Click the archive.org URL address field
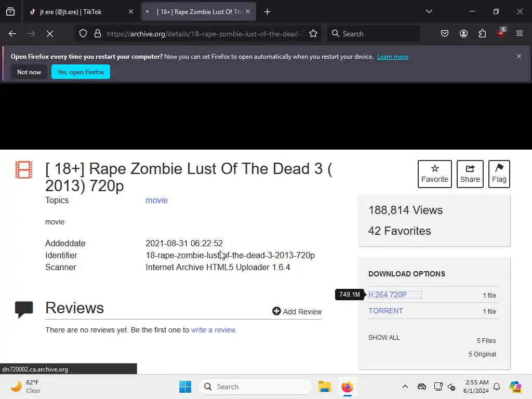The height and width of the screenshot is (399, 532). click(204, 34)
